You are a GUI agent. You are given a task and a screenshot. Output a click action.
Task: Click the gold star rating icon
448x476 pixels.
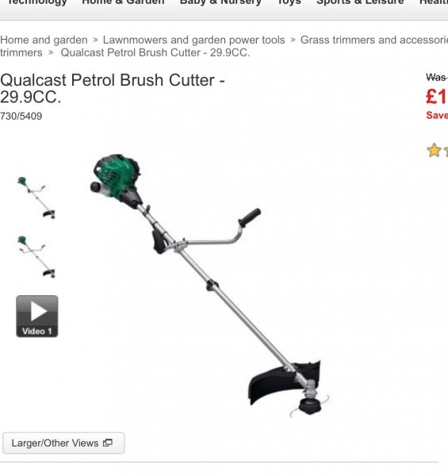[x=434, y=150]
